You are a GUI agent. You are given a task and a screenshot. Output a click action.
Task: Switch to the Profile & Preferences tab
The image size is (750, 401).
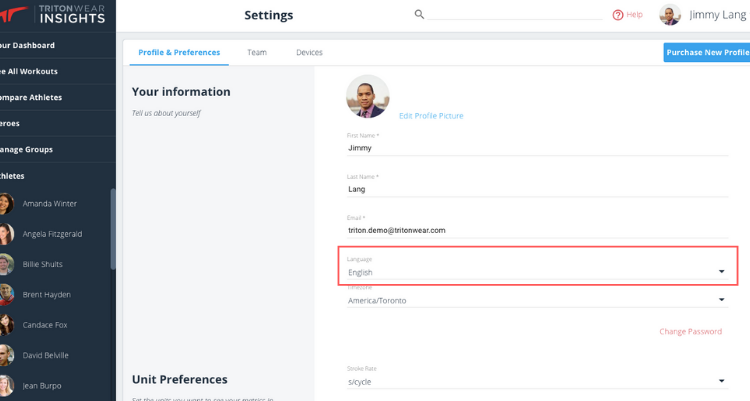[x=179, y=52]
